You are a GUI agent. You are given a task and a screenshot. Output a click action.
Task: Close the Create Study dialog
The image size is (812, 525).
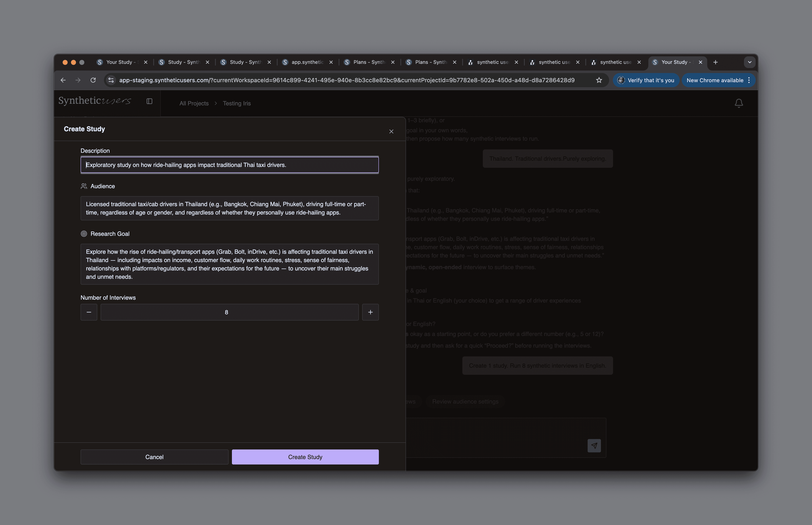pyautogui.click(x=391, y=132)
